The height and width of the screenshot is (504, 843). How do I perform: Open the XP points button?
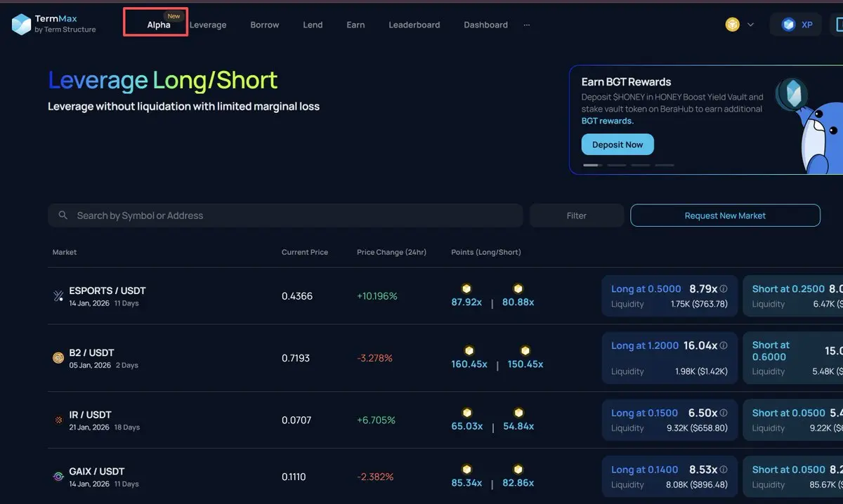click(796, 25)
